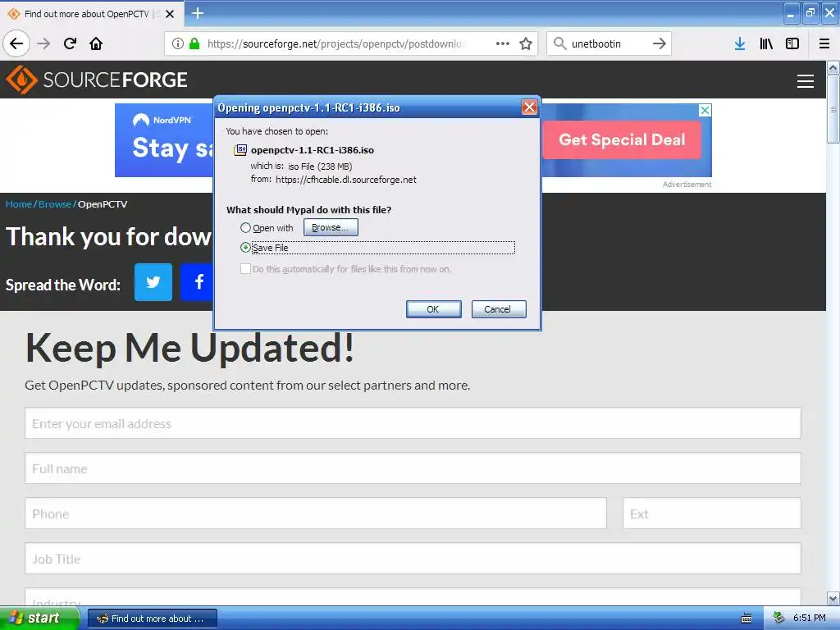Share on Twitter button
The image size is (840, 630).
[x=153, y=282]
